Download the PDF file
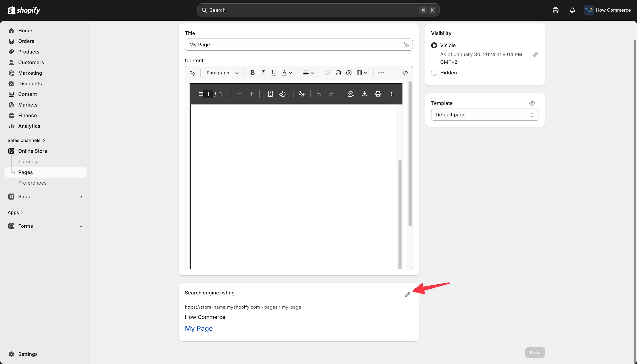This screenshot has width=637, height=364. click(364, 94)
